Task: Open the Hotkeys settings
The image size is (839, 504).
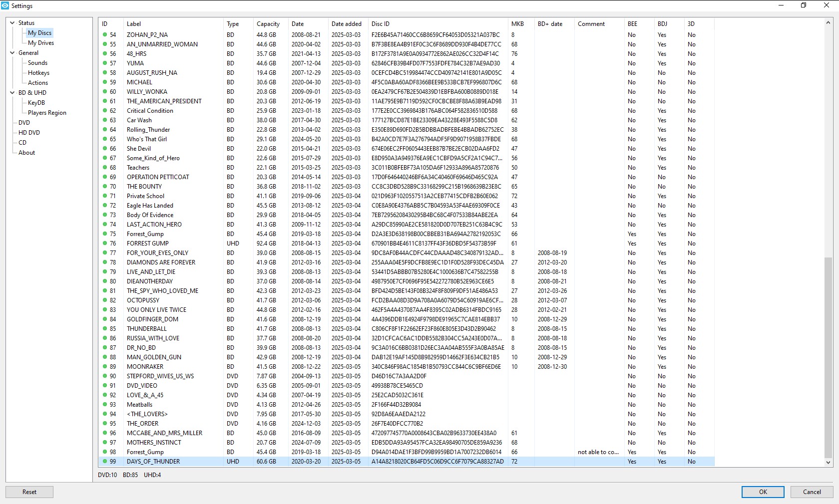Action: point(38,73)
